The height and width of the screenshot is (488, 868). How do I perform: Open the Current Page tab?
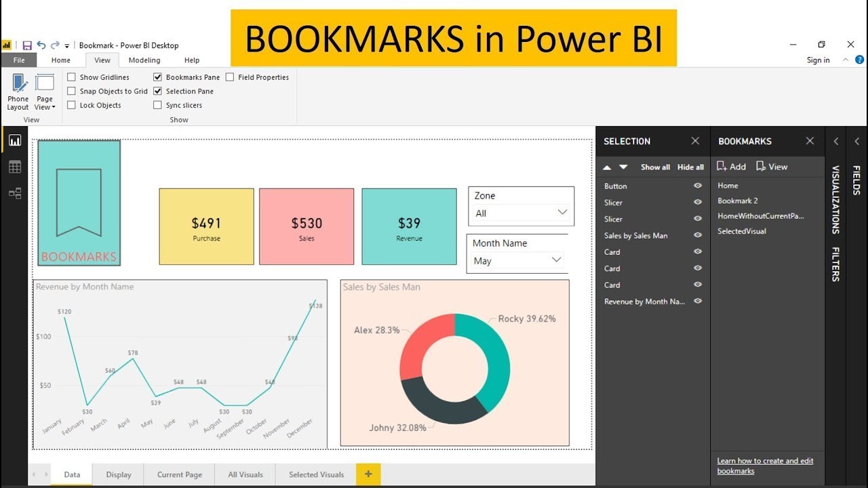click(x=180, y=474)
